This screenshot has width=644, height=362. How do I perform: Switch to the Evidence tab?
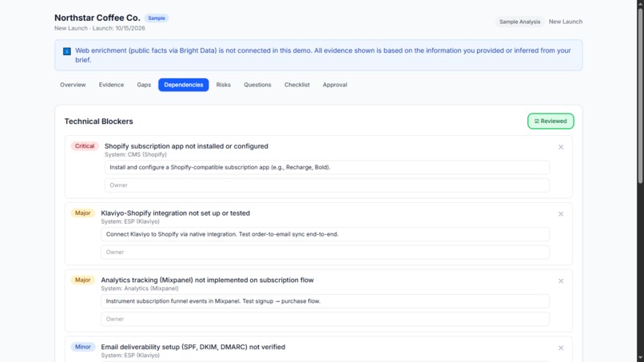coord(111,85)
